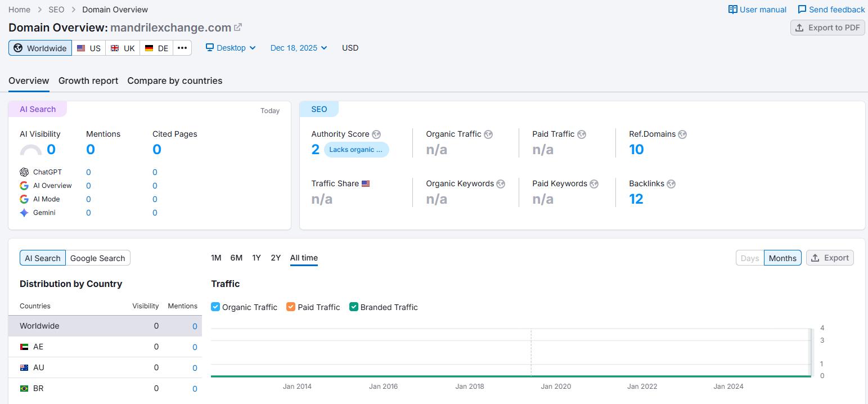Click globe icon next to Organic Keywords
The image size is (868, 404).
[x=501, y=184]
